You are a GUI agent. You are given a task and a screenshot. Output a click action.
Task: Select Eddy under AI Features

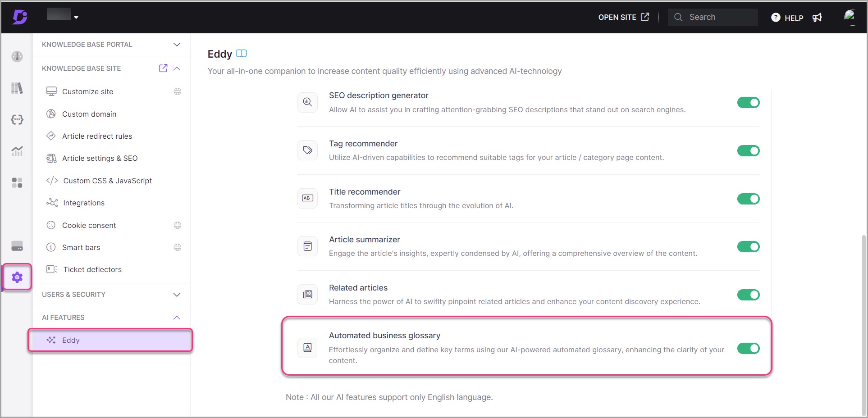[x=110, y=340]
